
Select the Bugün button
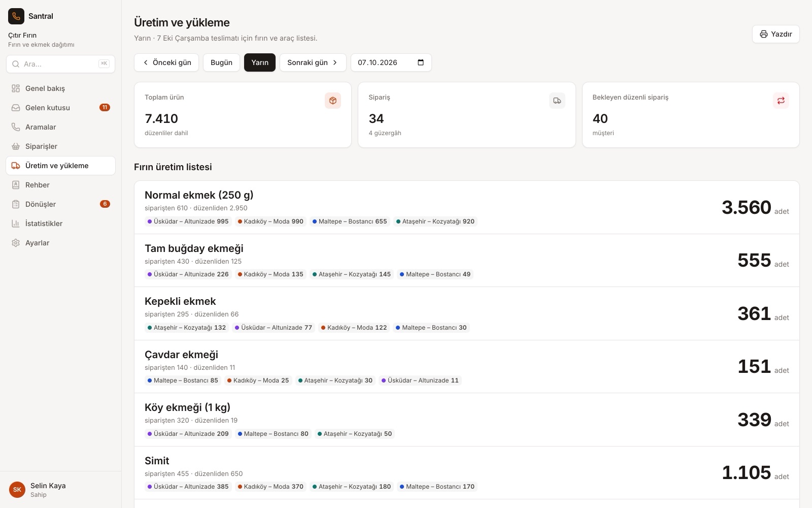coord(221,62)
